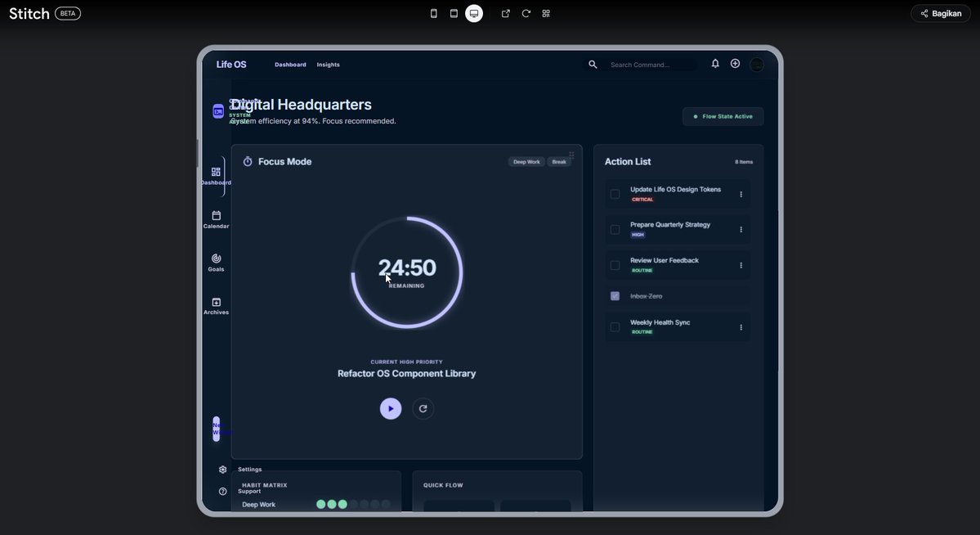Reset the focus timer
Image resolution: width=980 pixels, height=535 pixels.
[423, 408]
